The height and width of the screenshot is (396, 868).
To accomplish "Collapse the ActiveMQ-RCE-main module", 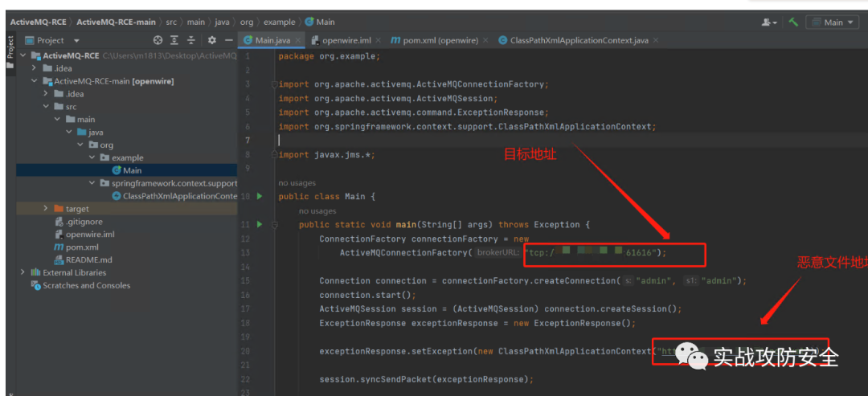I will point(35,81).
